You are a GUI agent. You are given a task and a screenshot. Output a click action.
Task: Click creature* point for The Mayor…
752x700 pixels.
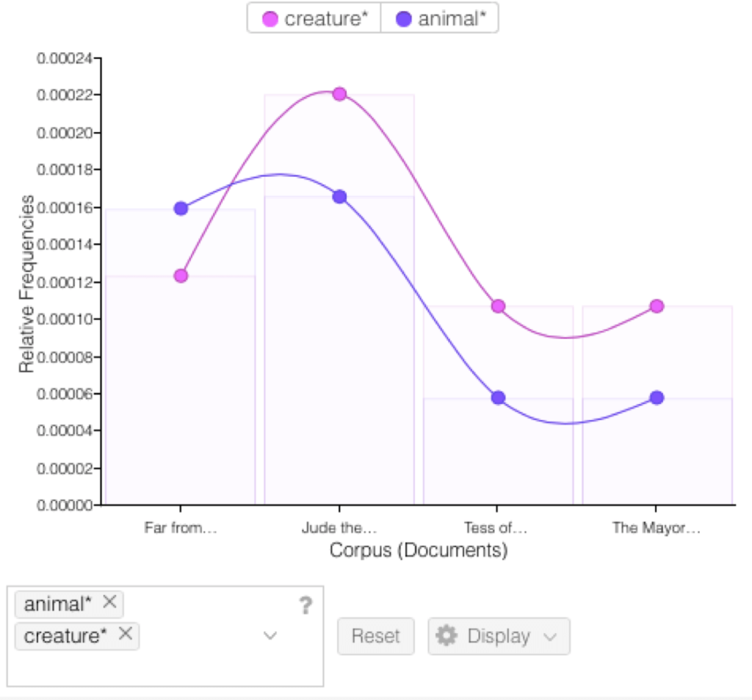(x=657, y=306)
